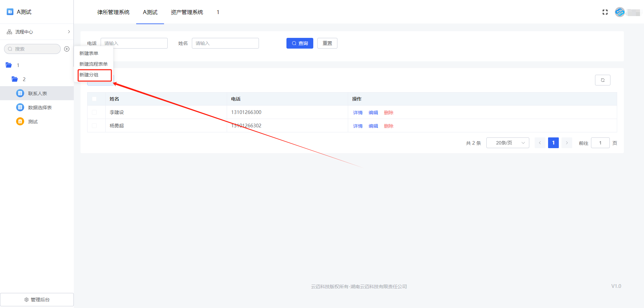Switch to the 资产管理系统 tab

pyautogui.click(x=187, y=12)
